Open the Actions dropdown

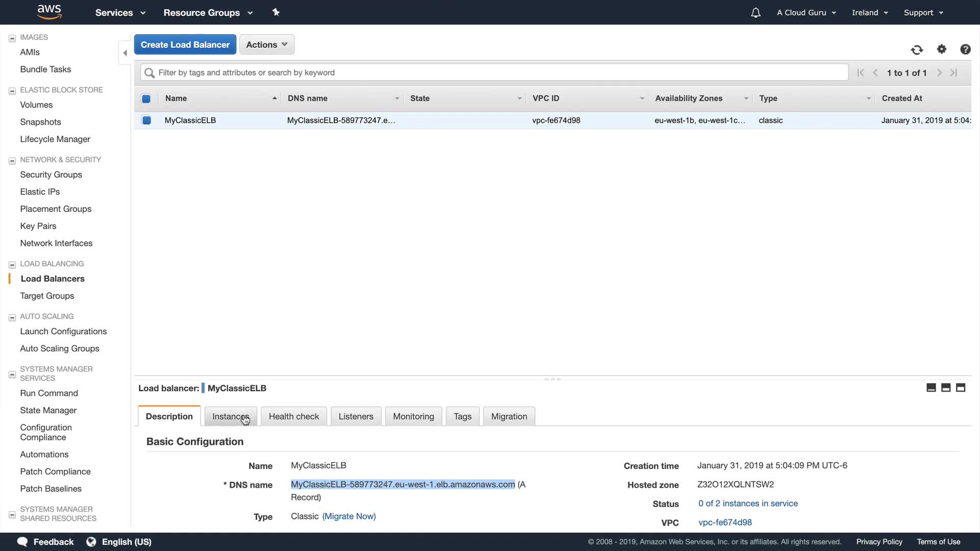tap(266, 45)
